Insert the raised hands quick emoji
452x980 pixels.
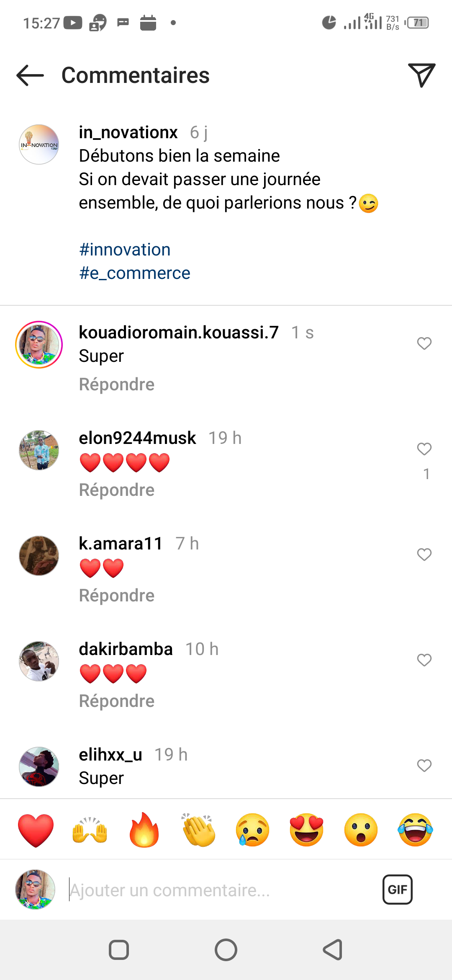tap(90, 830)
